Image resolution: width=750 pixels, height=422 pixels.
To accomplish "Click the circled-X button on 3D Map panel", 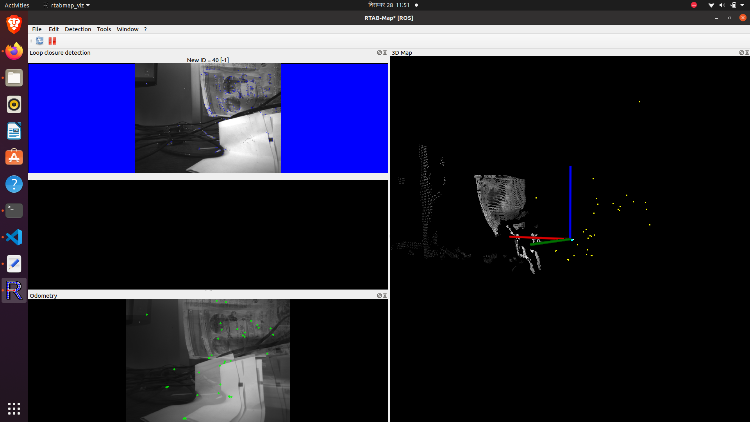I will [x=741, y=52].
